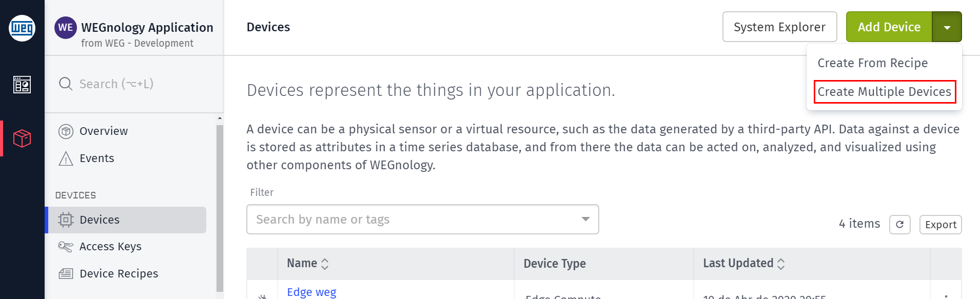Click the refresh devices list icon
The width and height of the screenshot is (980, 299).
coord(899,225)
